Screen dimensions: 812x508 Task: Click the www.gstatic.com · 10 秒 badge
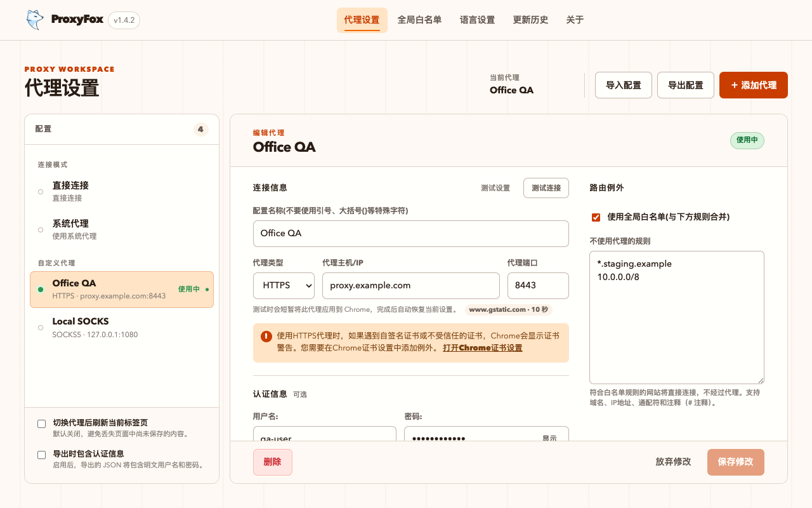point(508,310)
